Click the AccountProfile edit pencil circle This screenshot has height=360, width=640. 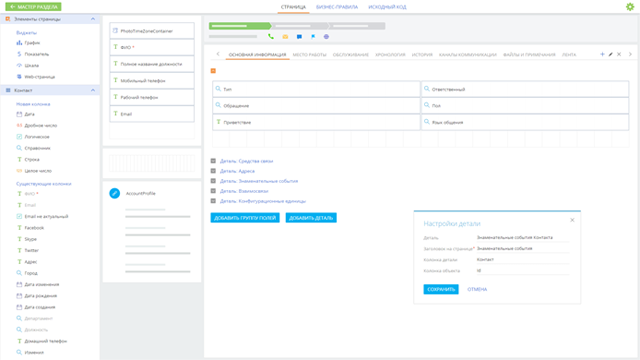click(x=115, y=193)
